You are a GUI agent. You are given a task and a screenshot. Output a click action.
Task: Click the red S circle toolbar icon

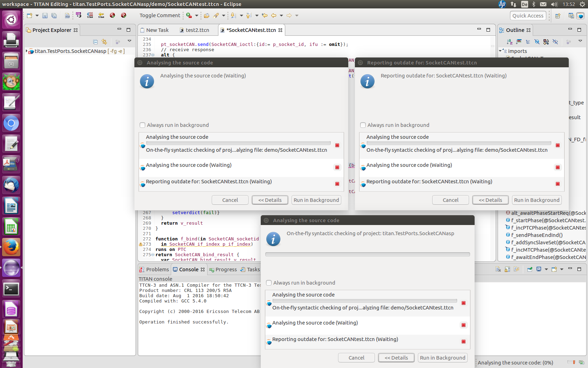112,15
